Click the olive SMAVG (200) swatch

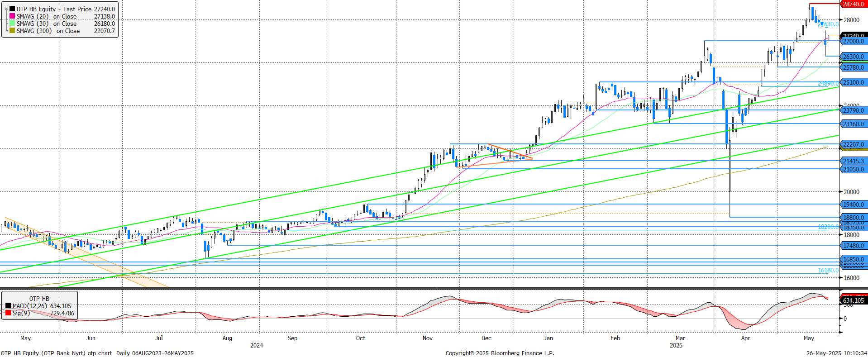point(12,31)
